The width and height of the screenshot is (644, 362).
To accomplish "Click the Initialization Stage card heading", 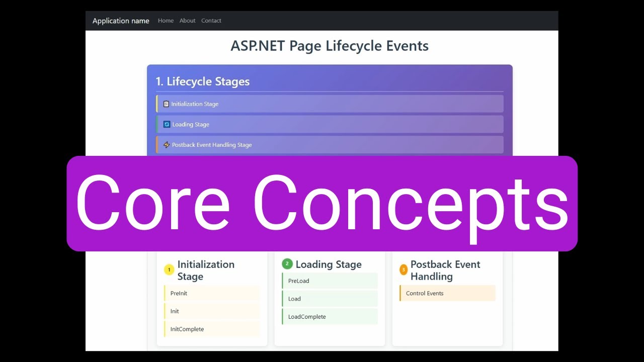I will tap(206, 270).
